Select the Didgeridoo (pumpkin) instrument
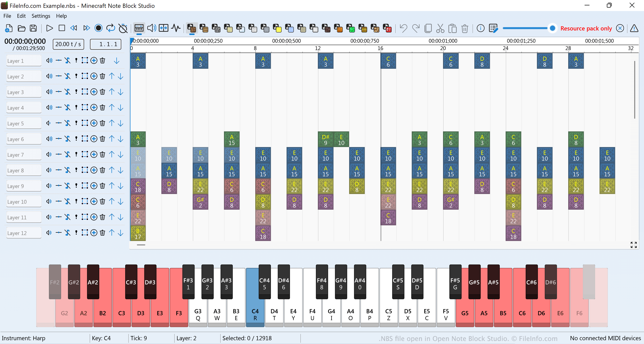Image resolution: width=644 pixels, height=344 pixels. click(339, 28)
